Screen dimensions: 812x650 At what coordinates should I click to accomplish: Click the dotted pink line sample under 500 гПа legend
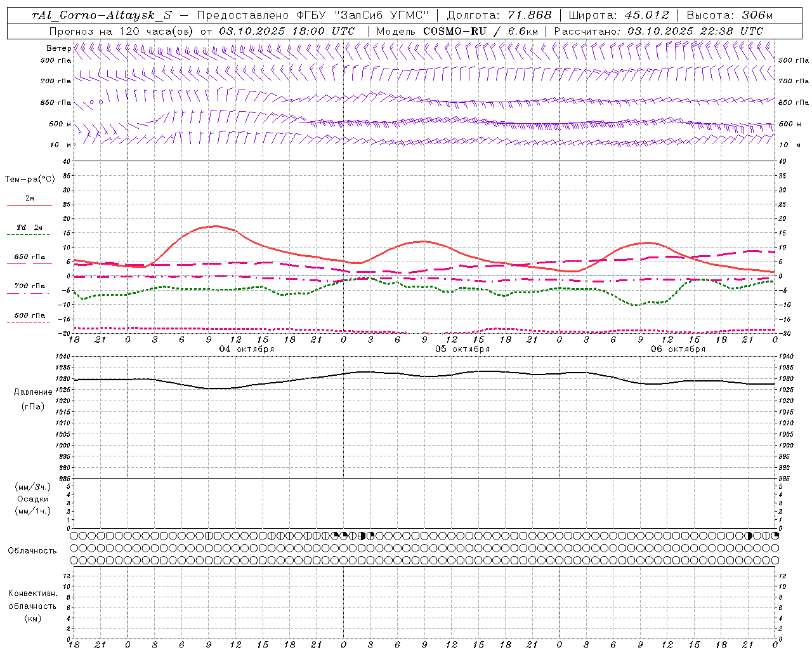pyautogui.click(x=28, y=322)
